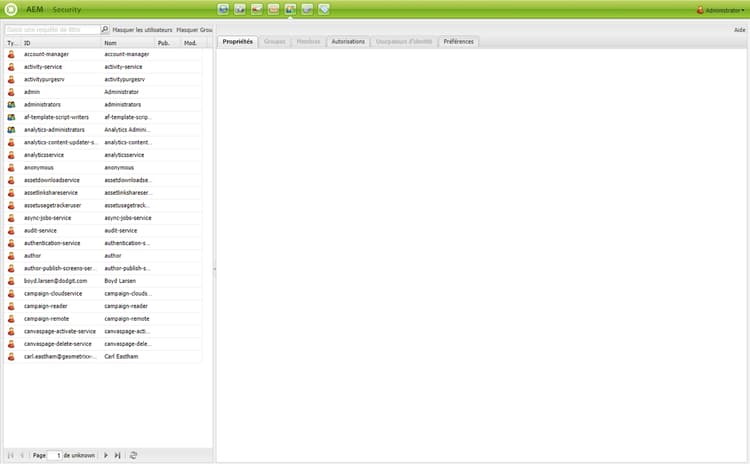Image resolution: width=750 pixels, height=464 pixels.
Task: Click the user icon for account-manager
Action: (11, 54)
